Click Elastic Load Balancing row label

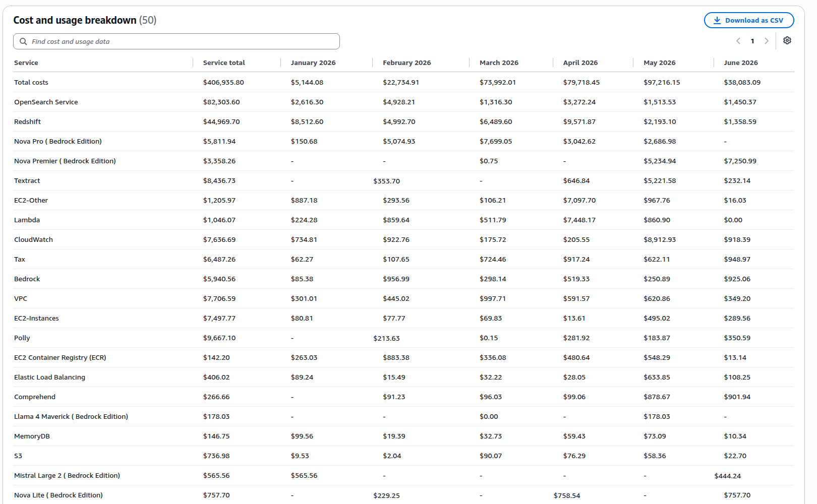(x=49, y=377)
